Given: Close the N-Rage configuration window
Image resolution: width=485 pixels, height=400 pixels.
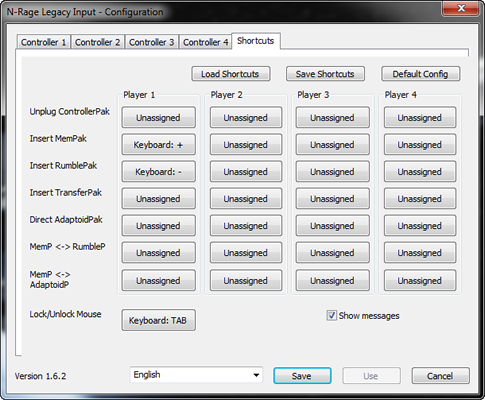Looking at the screenshot, I should (461, 8).
